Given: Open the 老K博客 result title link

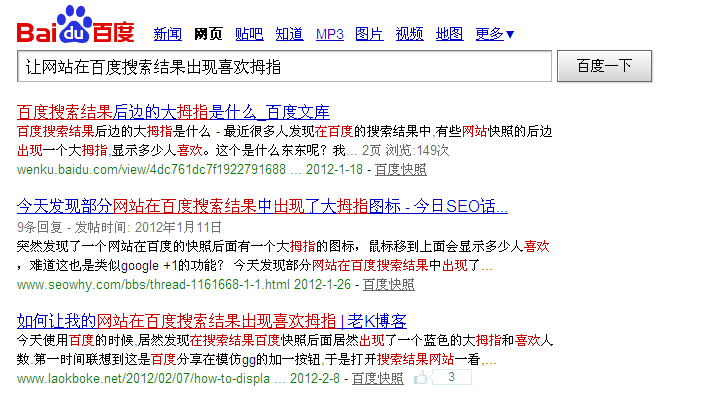Looking at the screenshot, I should [211, 321].
